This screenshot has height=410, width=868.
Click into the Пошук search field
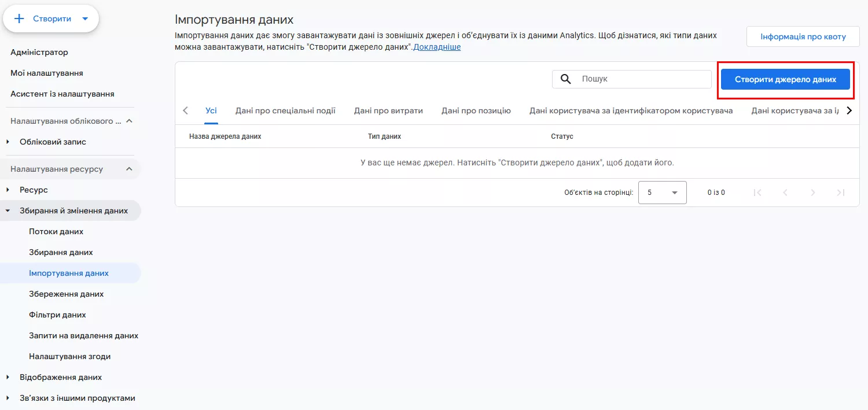pos(632,79)
